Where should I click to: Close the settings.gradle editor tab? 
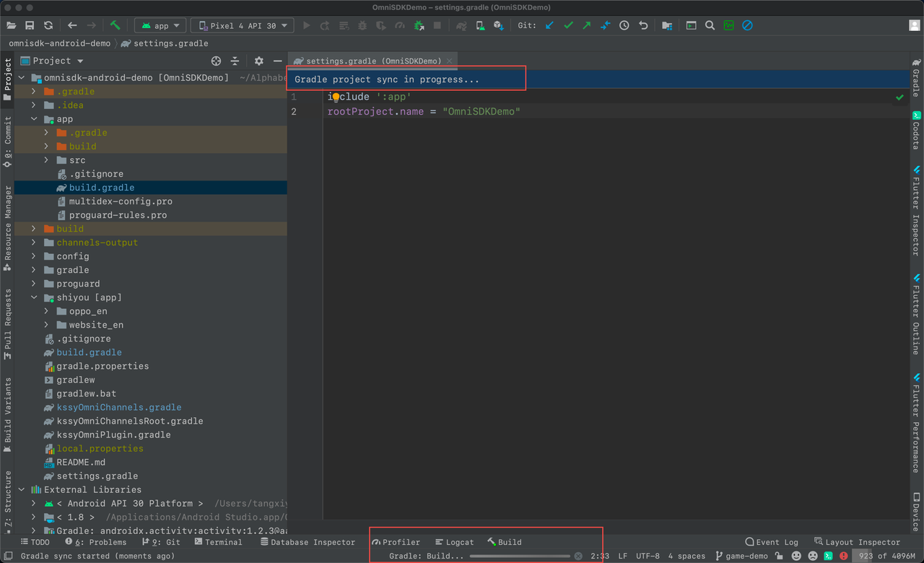click(449, 61)
